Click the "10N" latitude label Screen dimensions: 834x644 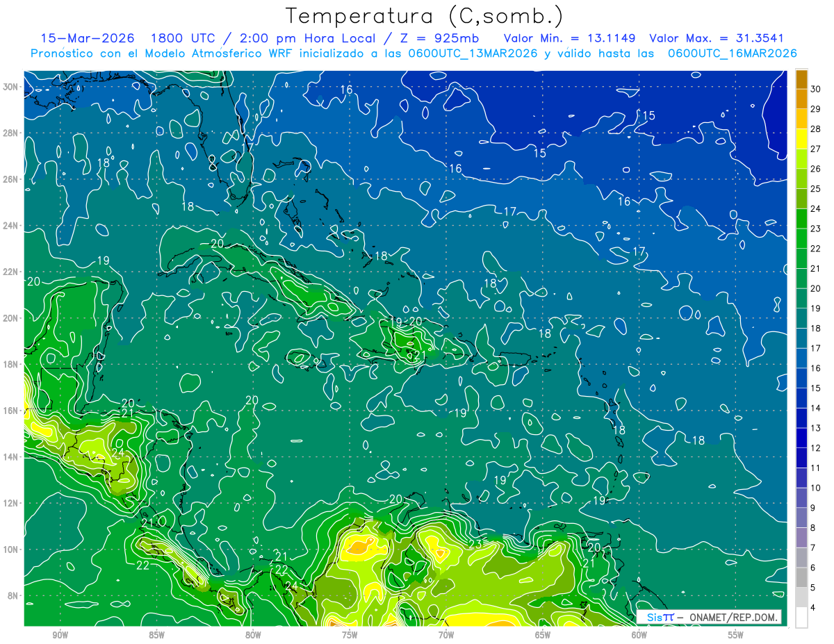point(11,550)
